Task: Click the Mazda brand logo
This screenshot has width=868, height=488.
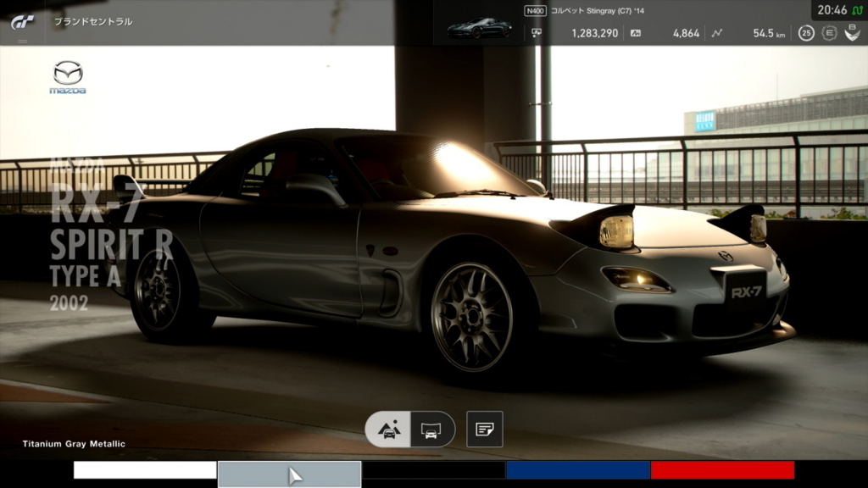Action: 68,77
